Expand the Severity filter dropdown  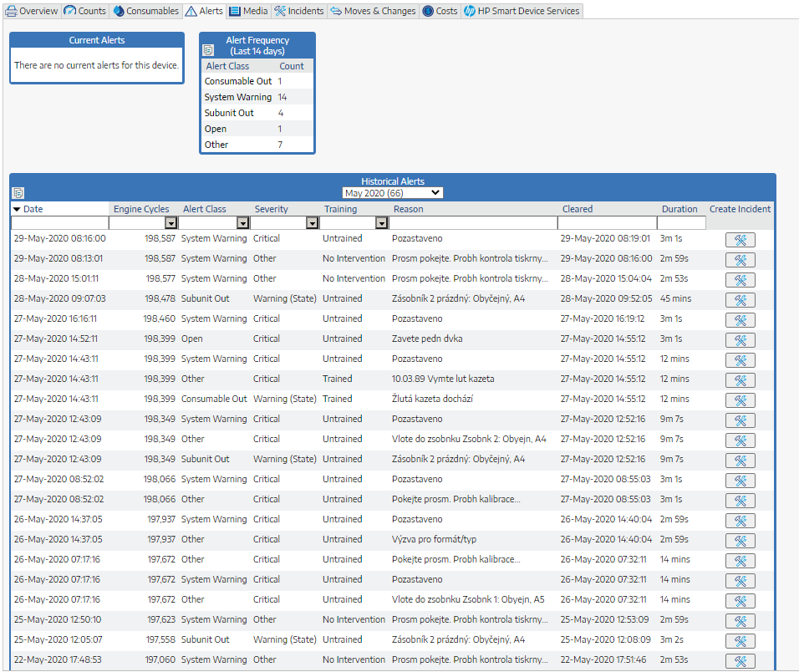tap(313, 223)
